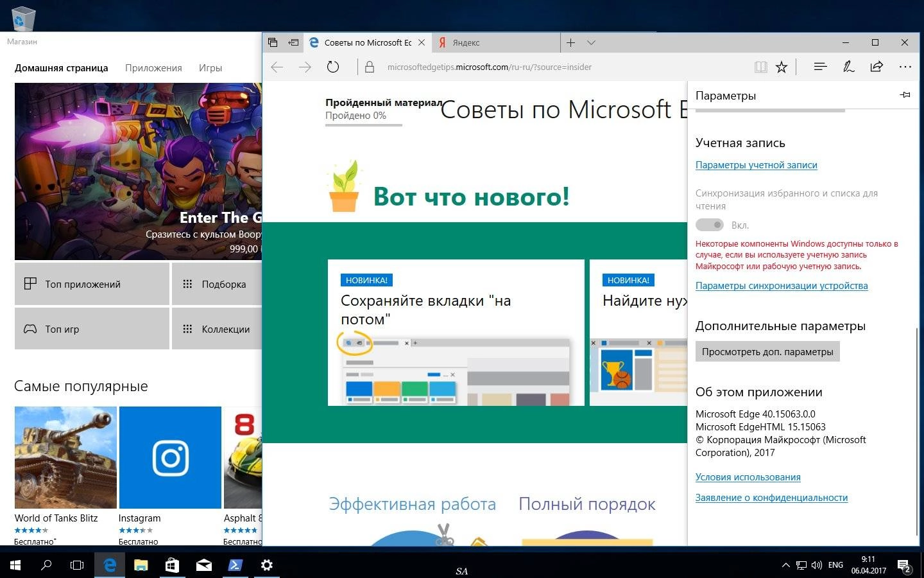Open Топ приложений in Store

[x=92, y=284]
